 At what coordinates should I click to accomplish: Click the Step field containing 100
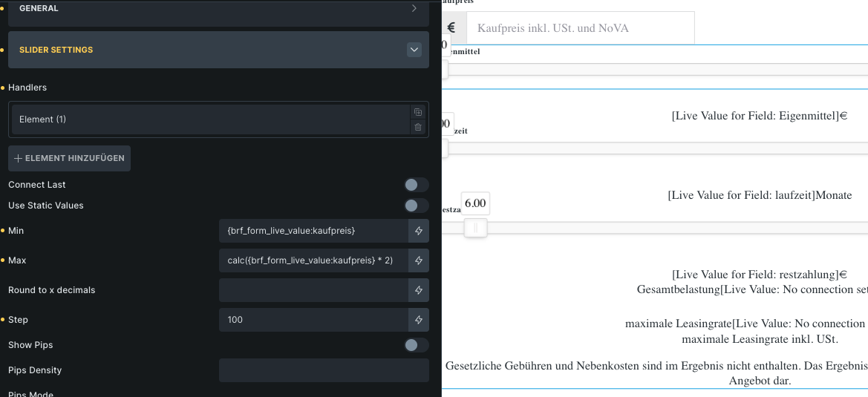[x=313, y=320]
